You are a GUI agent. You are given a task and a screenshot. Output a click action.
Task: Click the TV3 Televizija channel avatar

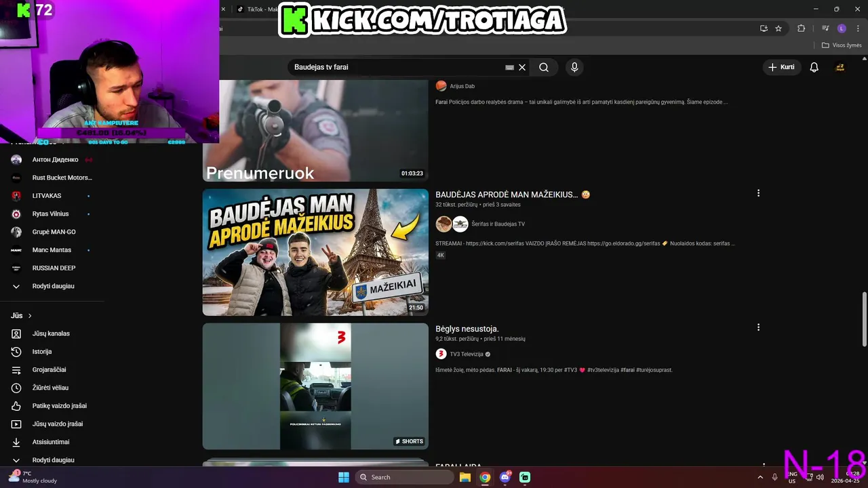(441, 354)
